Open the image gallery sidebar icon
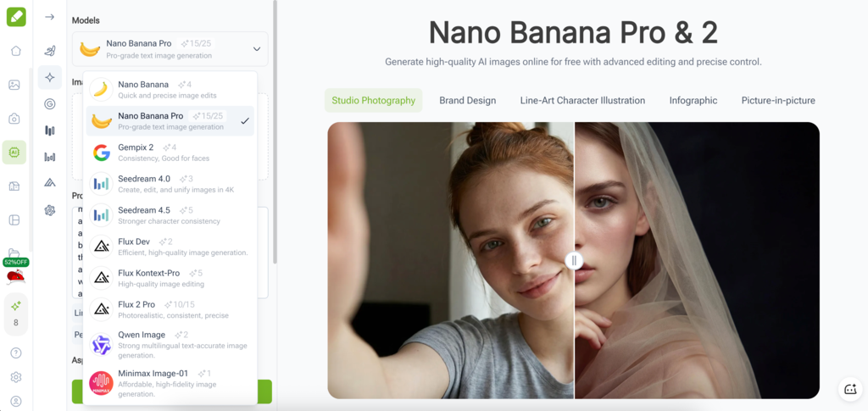 click(14, 85)
